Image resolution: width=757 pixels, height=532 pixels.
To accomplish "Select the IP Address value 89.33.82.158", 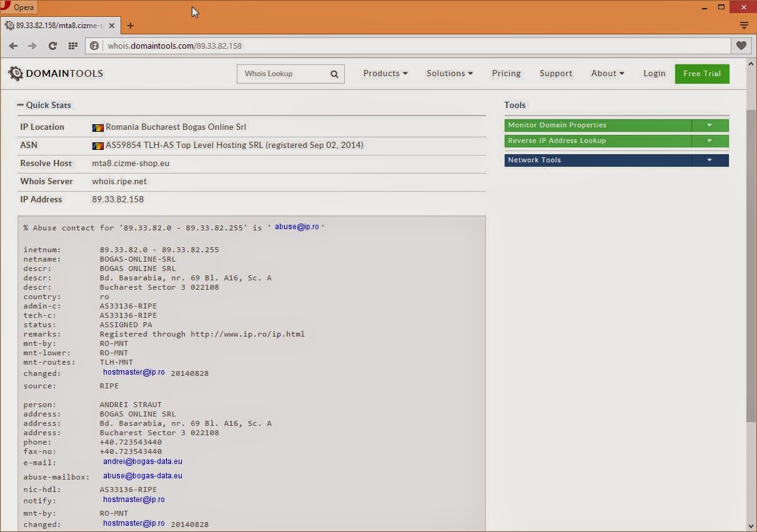I will 117,199.
